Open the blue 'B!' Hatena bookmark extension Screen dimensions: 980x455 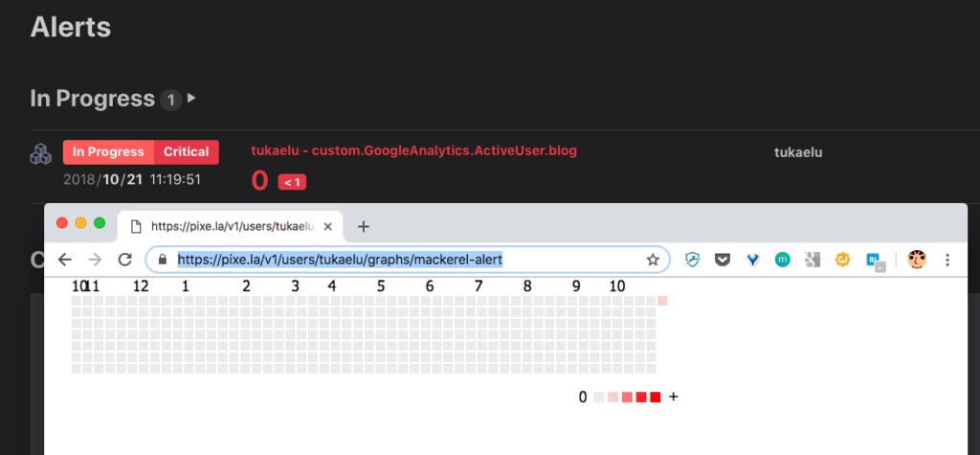click(x=875, y=262)
